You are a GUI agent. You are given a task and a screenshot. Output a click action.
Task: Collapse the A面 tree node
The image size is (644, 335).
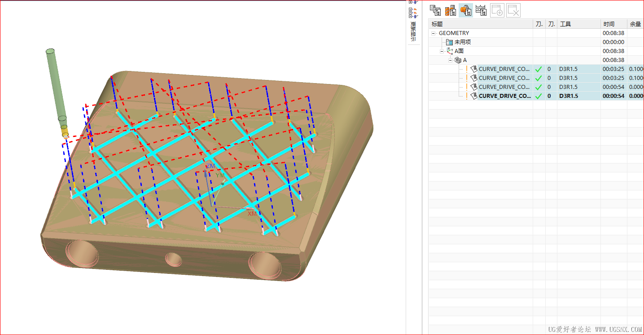tap(442, 51)
